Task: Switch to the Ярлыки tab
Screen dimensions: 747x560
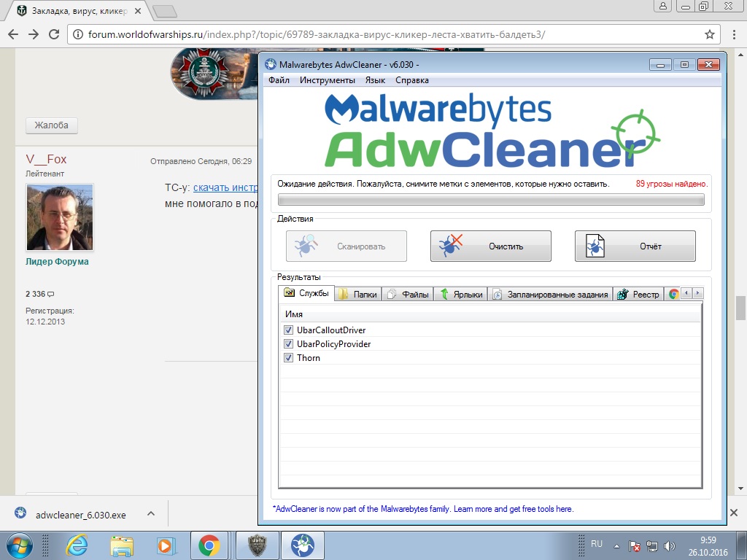Action: 461,295
